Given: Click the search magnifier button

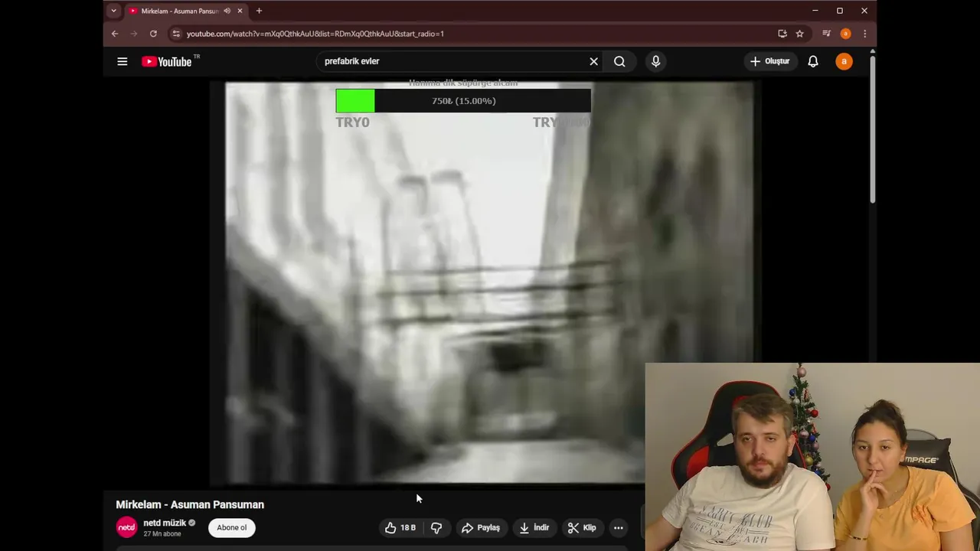Looking at the screenshot, I should coord(619,61).
